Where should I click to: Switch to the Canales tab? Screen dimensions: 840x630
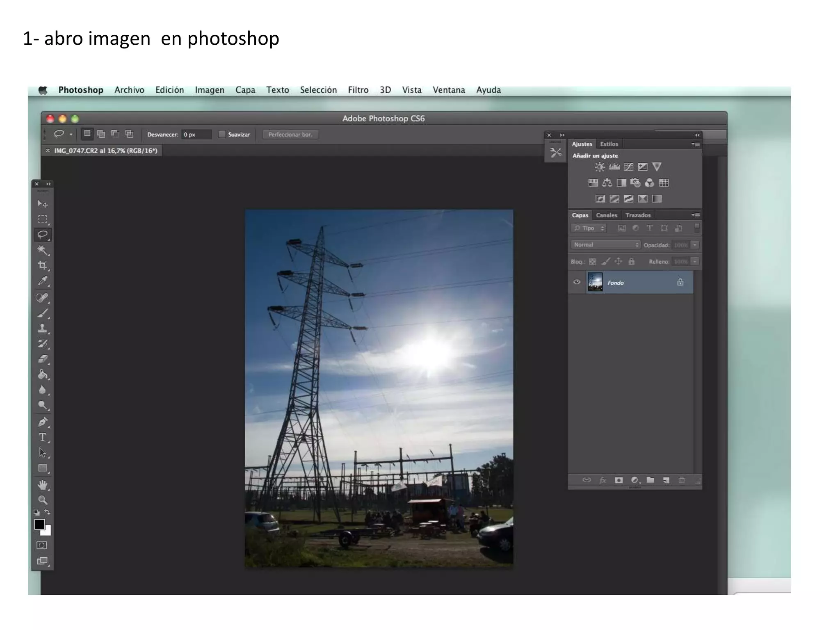[606, 215]
